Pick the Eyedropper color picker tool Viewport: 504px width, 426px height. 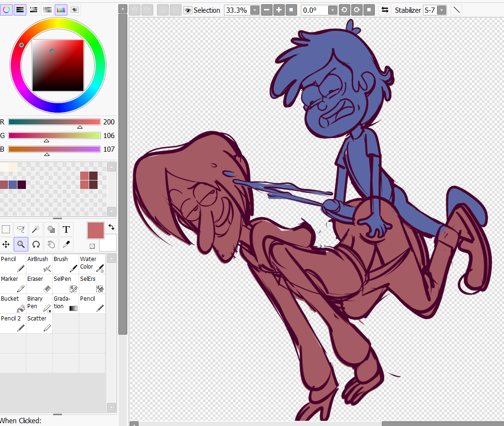click(66, 244)
